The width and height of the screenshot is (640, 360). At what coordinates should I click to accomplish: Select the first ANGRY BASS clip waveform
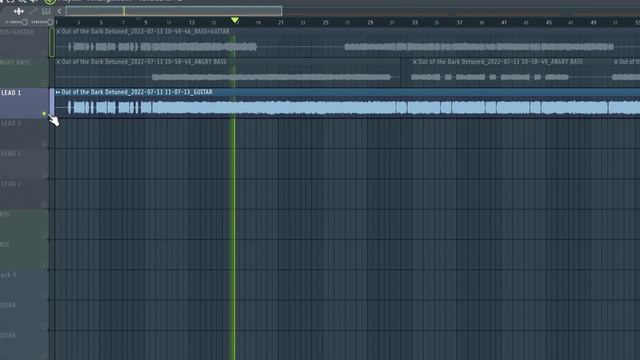click(x=227, y=77)
